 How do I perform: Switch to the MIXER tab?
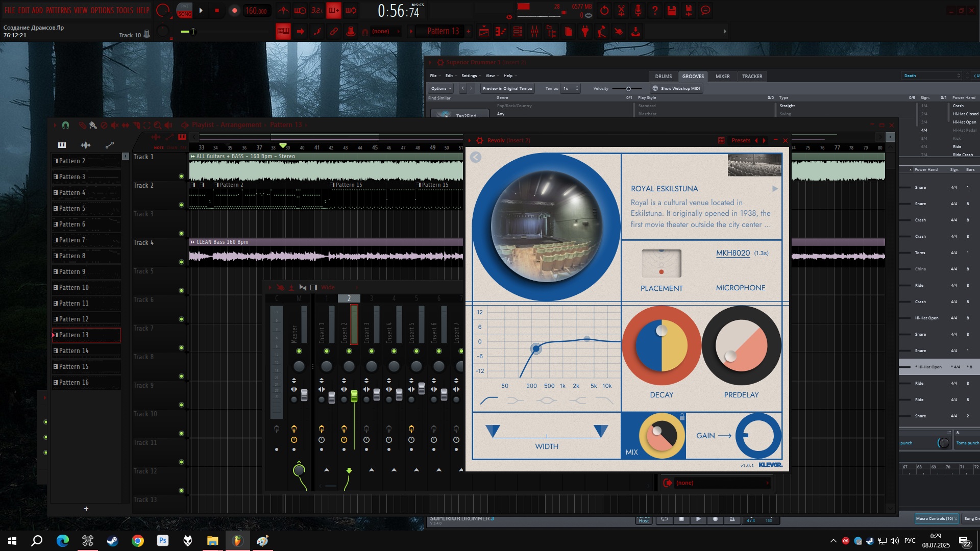coord(722,77)
